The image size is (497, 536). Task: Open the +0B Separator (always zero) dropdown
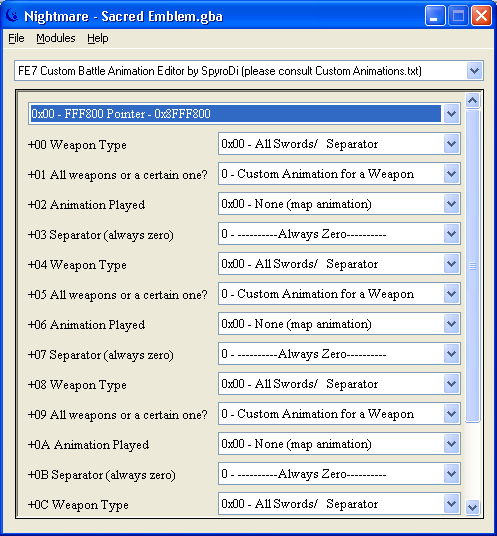451,474
